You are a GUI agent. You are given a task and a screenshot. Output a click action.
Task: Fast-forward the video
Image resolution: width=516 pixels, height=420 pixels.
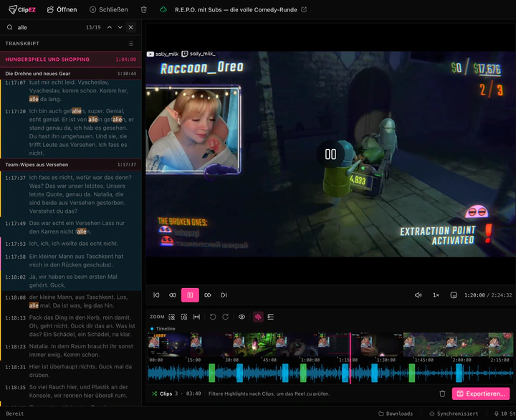pos(208,295)
